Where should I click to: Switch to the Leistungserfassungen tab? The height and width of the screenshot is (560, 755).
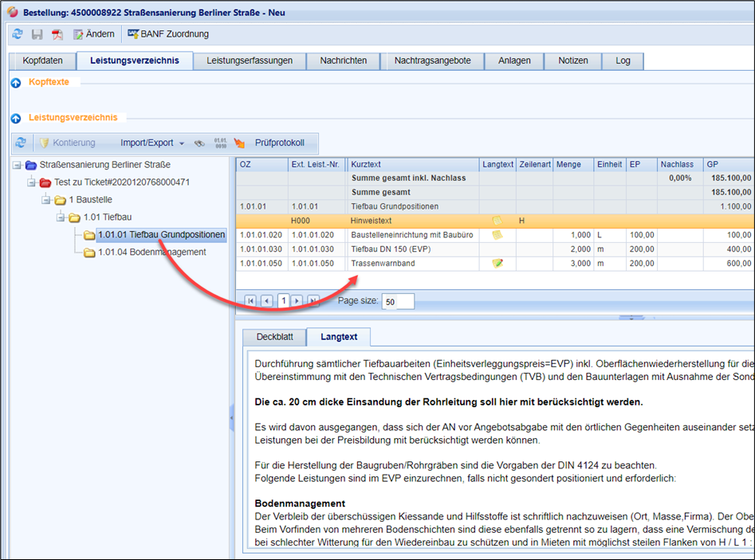249,61
